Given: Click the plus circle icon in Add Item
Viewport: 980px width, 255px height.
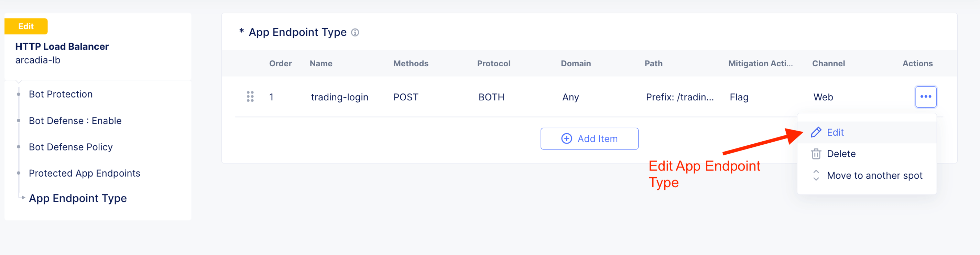Looking at the screenshot, I should 566,139.
